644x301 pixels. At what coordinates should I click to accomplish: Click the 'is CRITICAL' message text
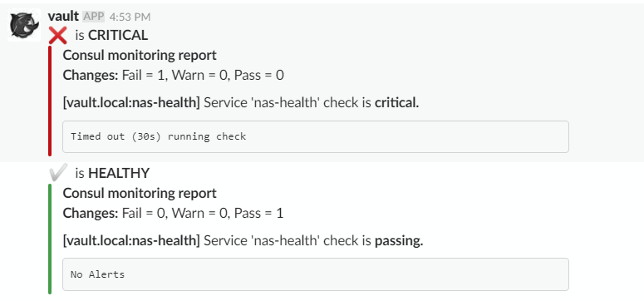click(111, 36)
